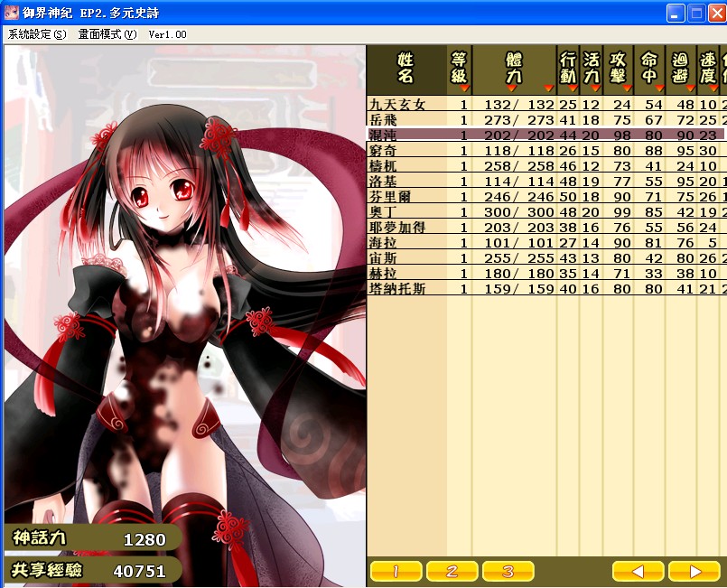
Task: Sort by 攻擊 using its red arrow
Action: pyautogui.click(x=627, y=88)
